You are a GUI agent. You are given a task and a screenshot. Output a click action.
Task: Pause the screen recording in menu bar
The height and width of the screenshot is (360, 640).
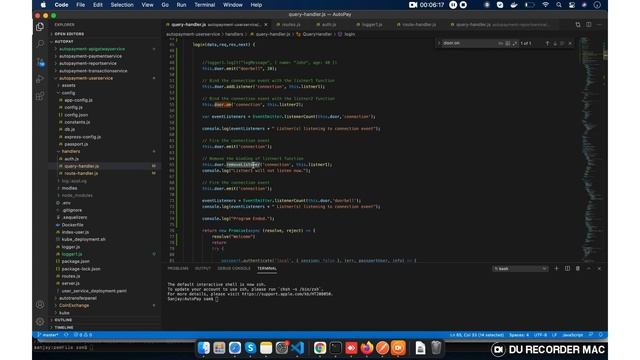[x=453, y=5]
